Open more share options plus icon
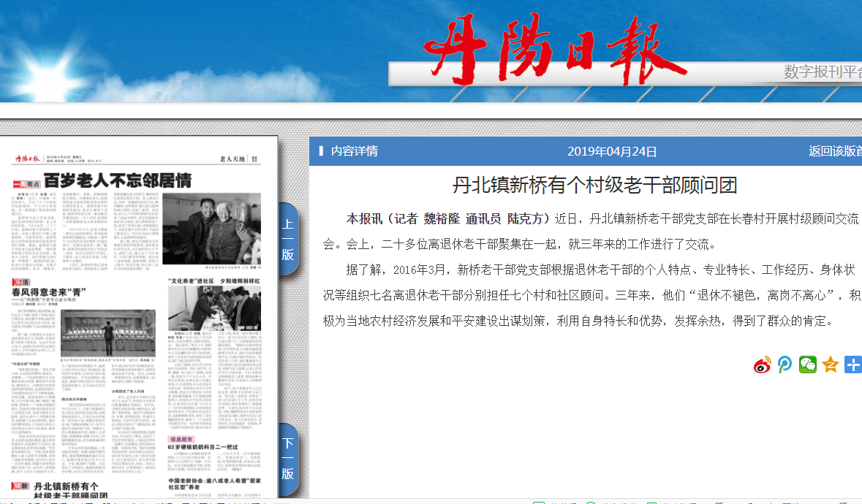Viewport: 862px width, 504px height. [x=852, y=364]
